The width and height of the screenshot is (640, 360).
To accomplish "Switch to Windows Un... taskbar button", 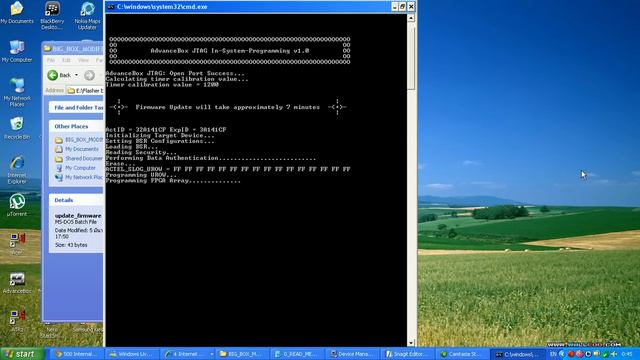I will pyautogui.click(x=131, y=354).
